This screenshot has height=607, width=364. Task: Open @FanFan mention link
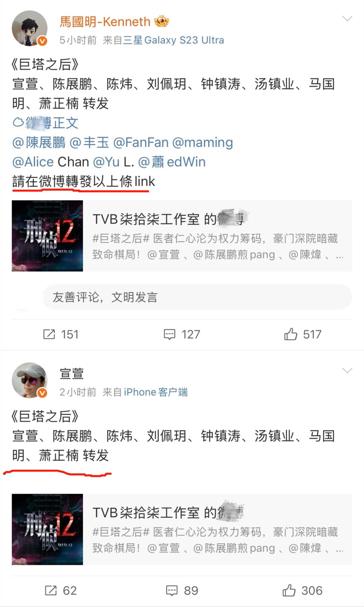click(x=141, y=142)
